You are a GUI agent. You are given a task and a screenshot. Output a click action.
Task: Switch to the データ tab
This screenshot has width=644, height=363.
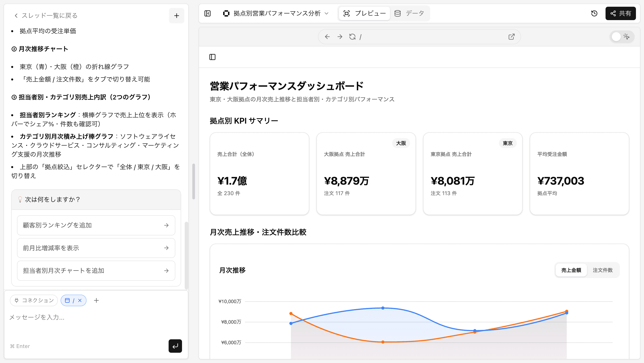(409, 13)
